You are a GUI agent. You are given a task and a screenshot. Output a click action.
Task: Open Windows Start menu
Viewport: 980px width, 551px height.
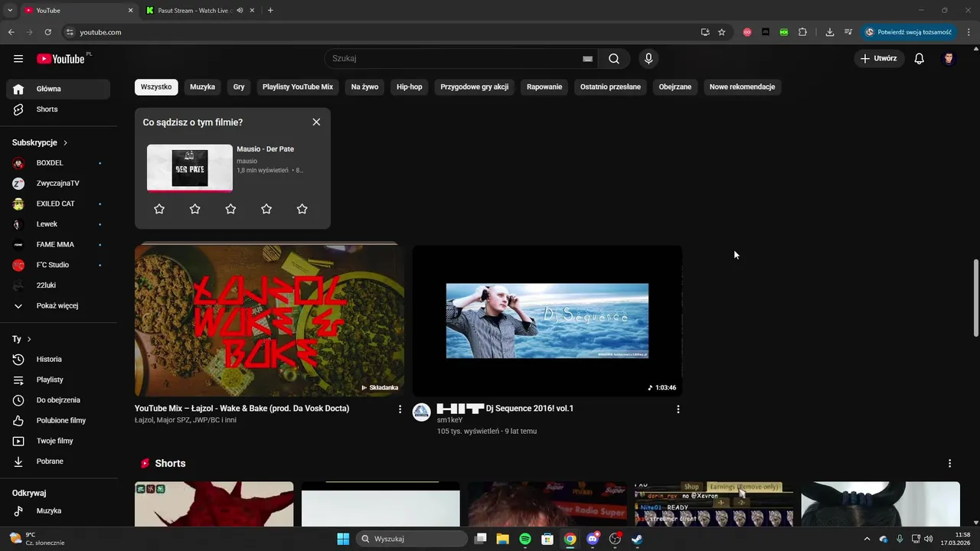tap(343, 539)
